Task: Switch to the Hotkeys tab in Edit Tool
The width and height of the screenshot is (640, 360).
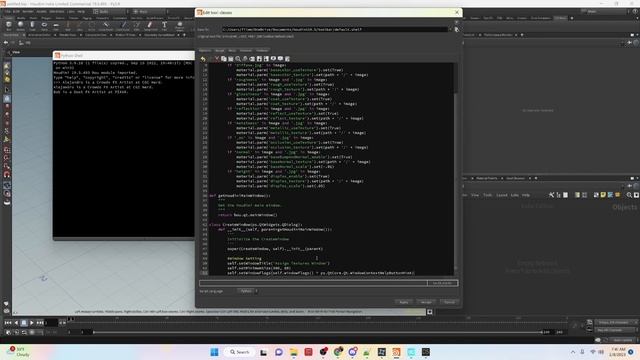Action: [x=262, y=51]
